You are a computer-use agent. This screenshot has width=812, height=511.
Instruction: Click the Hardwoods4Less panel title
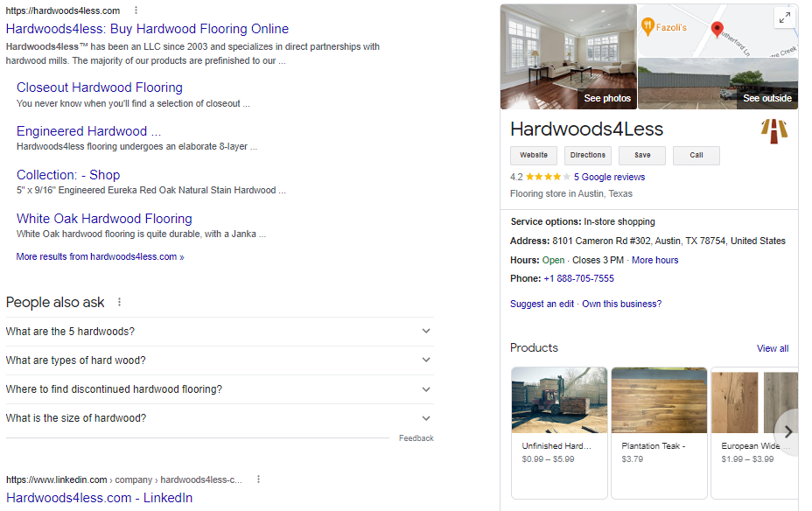pos(586,129)
